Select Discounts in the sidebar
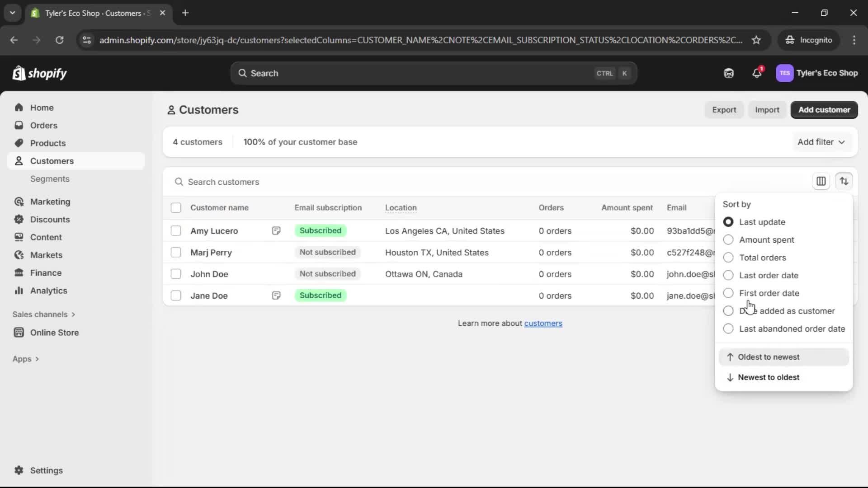 click(50, 219)
